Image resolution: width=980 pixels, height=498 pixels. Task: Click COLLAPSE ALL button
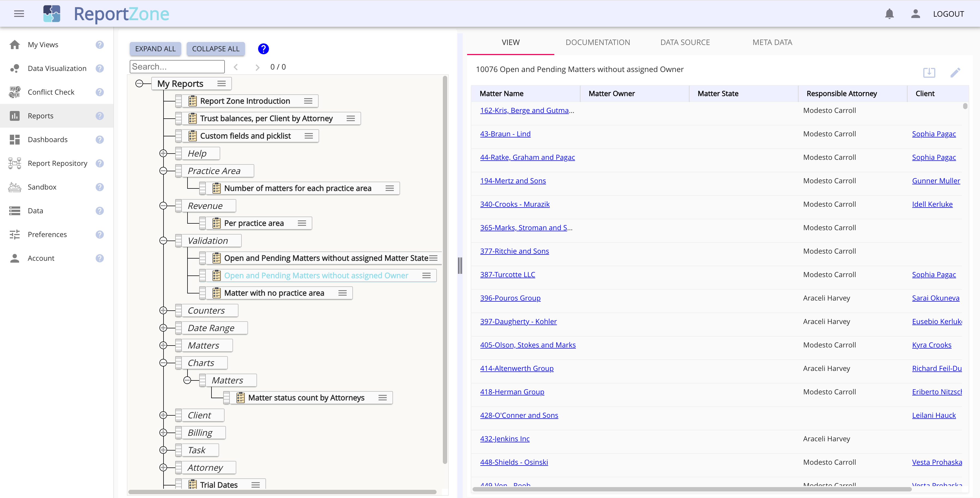(x=216, y=49)
